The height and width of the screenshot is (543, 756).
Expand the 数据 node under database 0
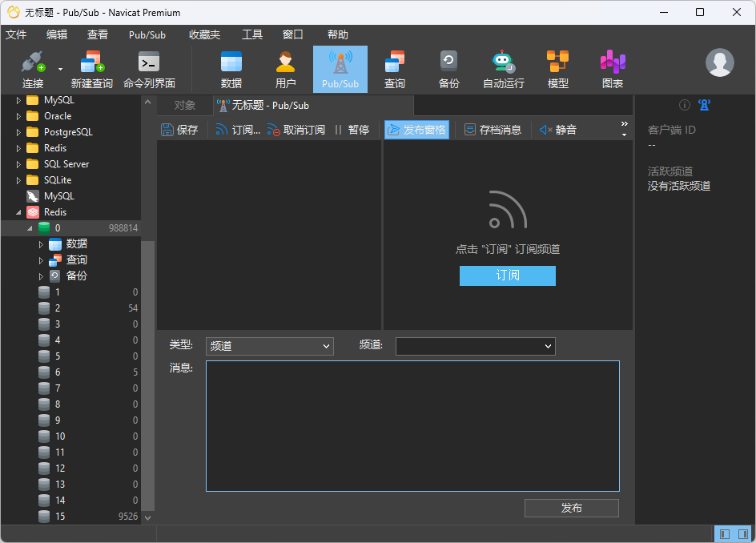click(x=41, y=244)
